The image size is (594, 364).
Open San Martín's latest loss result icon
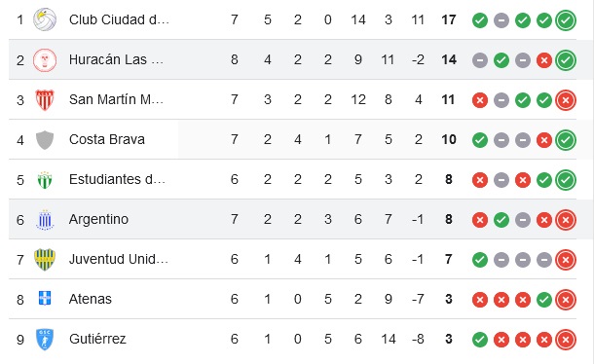pyautogui.click(x=566, y=100)
